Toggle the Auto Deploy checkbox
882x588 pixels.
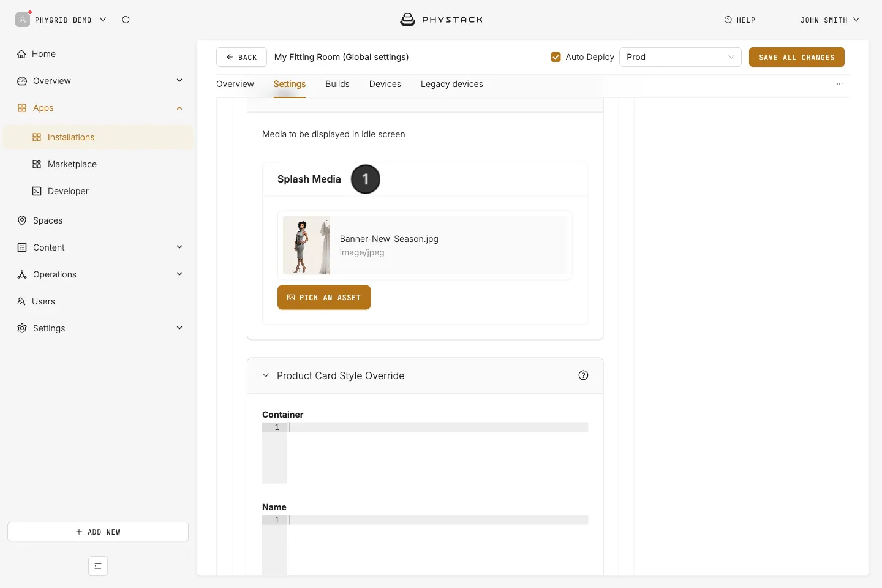coord(556,57)
